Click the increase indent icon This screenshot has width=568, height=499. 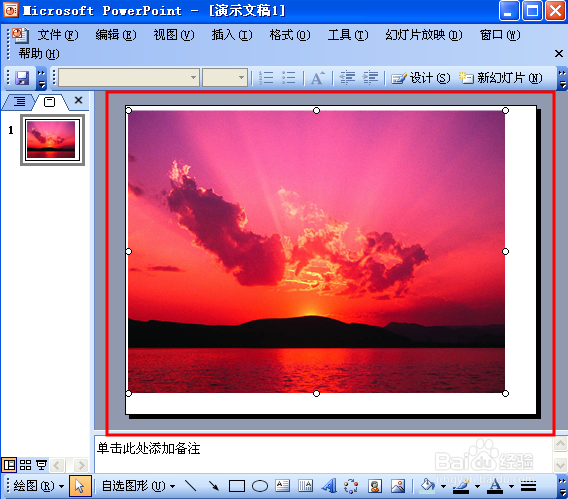pos(371,78)
